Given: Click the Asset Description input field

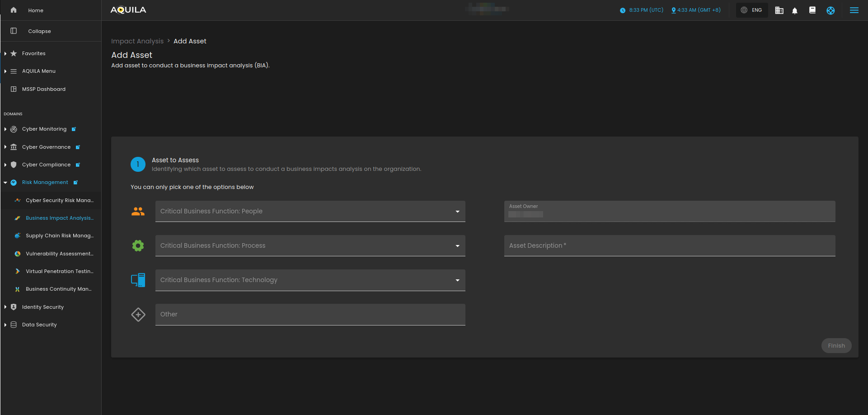Looking at the screenshot, I should (x=669, y=245).
